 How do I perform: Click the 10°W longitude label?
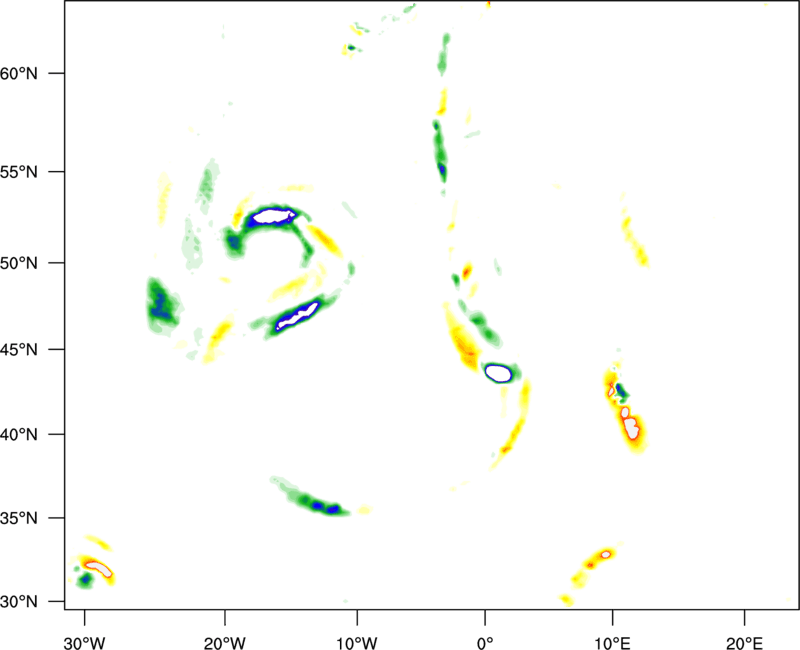(357, 643)
